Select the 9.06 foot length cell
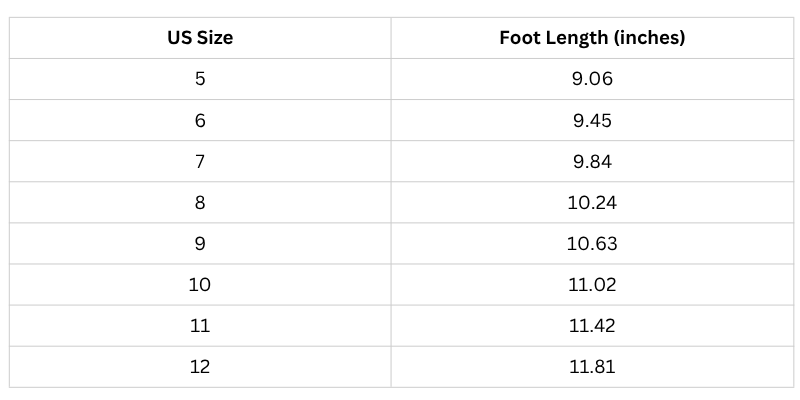The height and width of the screenshot is (400, 800). [592, 79]
